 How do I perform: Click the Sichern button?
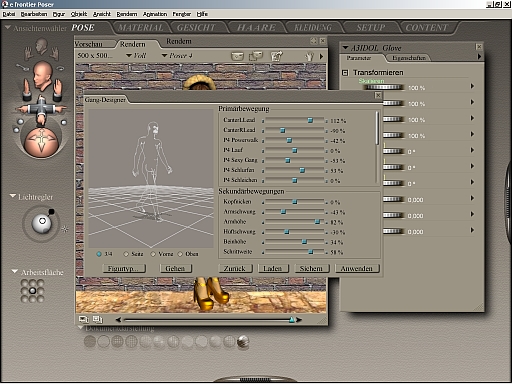(x=311, y=268)
